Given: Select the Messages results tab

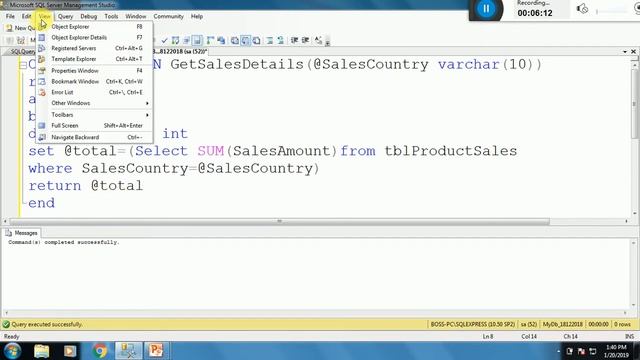Looking at the screenshot, I should pyautogui.click(x=22, y=233).
